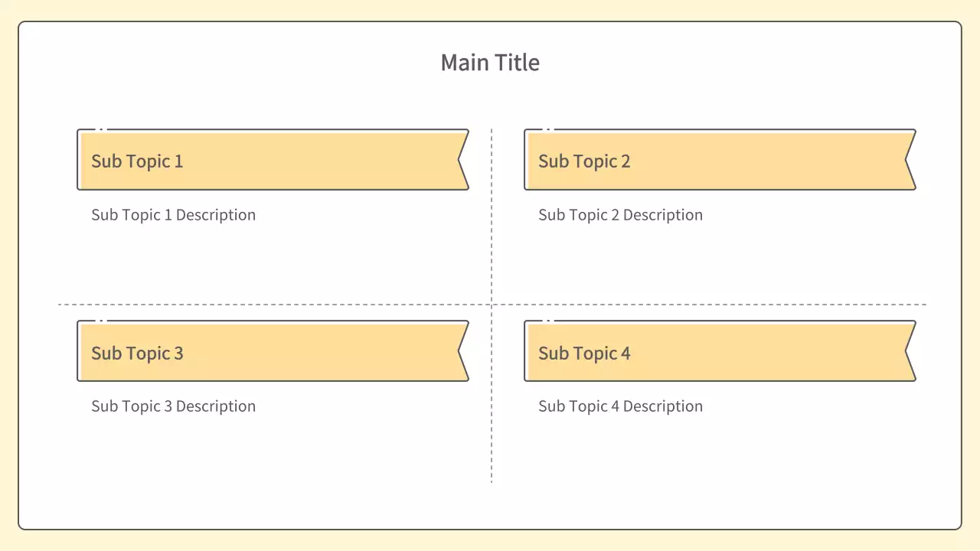Click the Sub Topic 2 Description text
The image size is (980, 551).
click(620, 215)
